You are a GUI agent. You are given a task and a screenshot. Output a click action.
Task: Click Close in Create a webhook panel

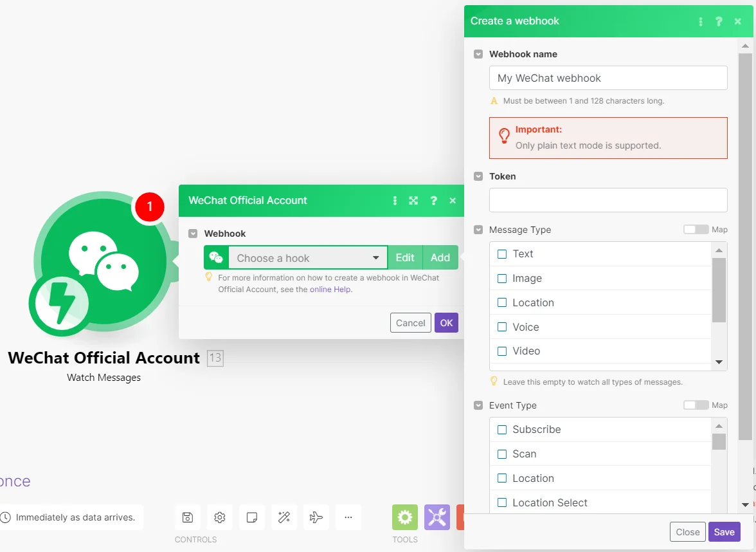(x=688, y=531)
